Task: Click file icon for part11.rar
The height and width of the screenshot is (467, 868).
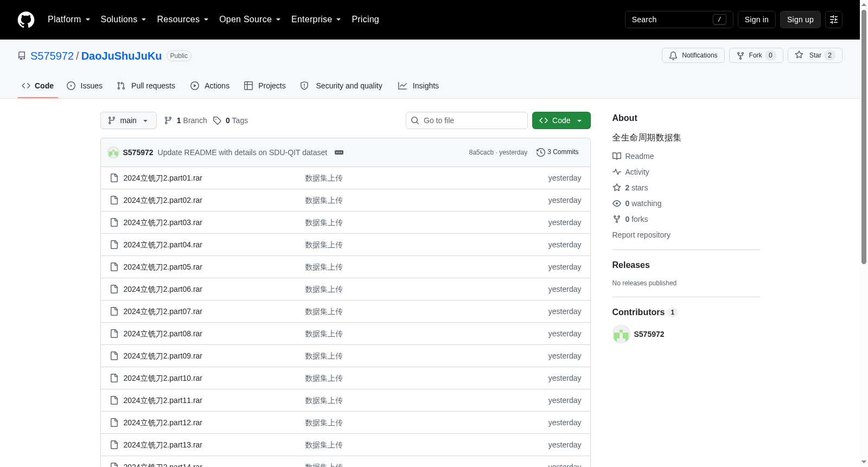Action: click(114, 400)
